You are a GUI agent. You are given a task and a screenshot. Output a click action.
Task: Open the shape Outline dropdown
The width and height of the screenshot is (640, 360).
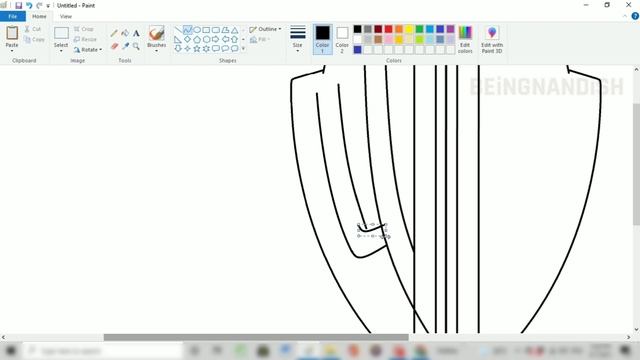[x=265, y=29]
